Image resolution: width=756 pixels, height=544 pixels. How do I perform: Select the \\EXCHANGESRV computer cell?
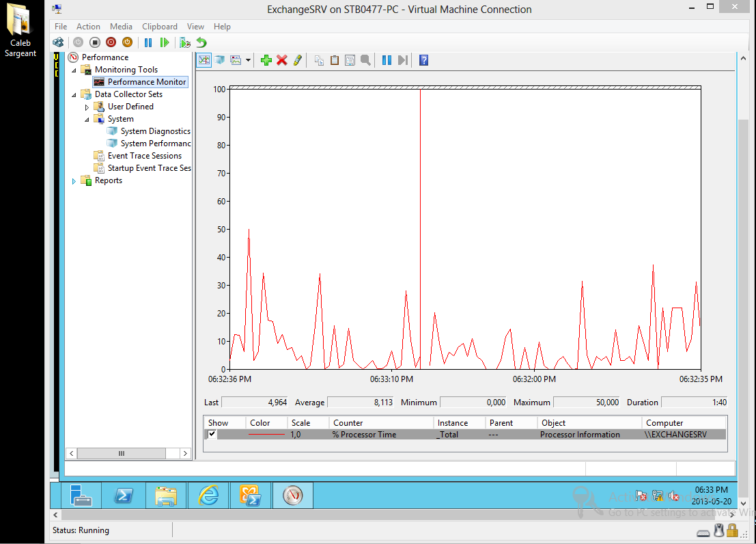[x=675, y=435]
